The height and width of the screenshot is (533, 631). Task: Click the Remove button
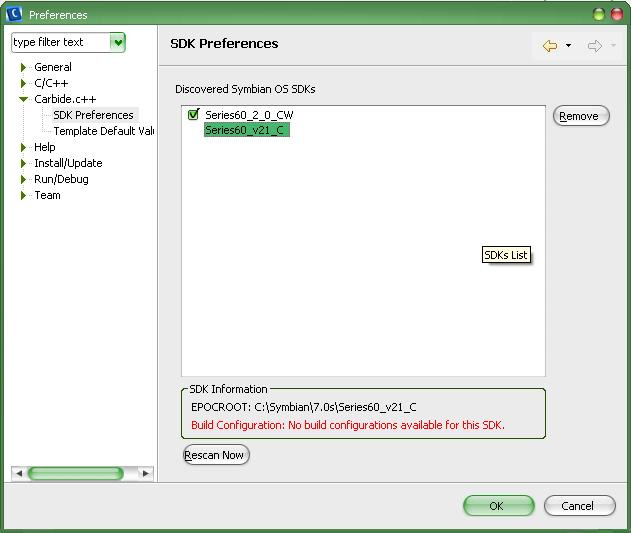point(581,116)
